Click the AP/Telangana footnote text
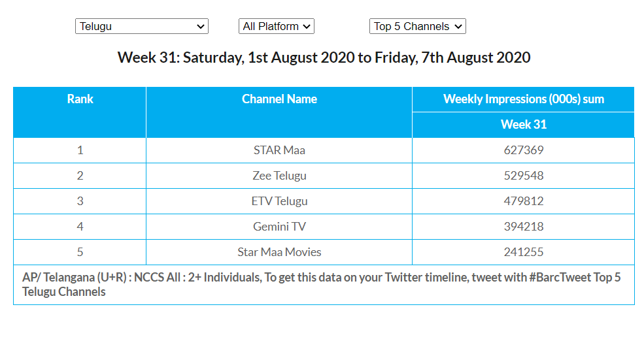This screenshot has height=356, width=644. 321,284
